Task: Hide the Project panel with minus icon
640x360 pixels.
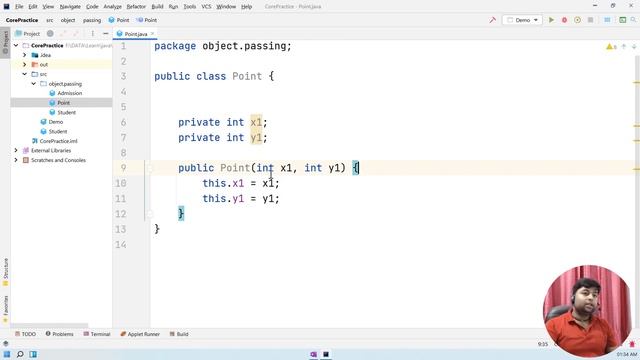Action: pyautogui.click(x=106, y=33)
